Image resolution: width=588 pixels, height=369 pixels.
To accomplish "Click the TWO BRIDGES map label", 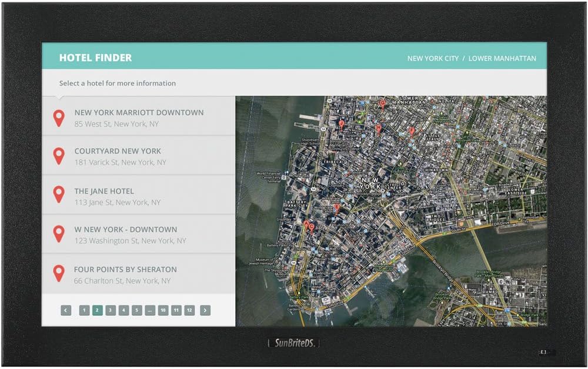I will 436,218.
